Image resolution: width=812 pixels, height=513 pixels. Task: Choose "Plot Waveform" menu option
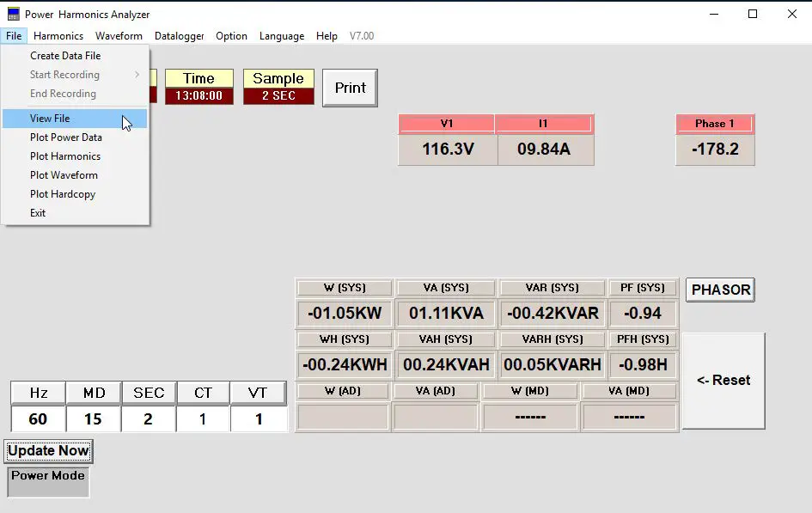pyautogui.click(x=64, y=174)
